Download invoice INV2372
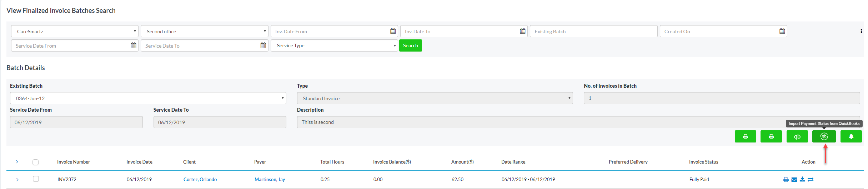The height and width of the screenshot is (189, 868). [802, 179]
